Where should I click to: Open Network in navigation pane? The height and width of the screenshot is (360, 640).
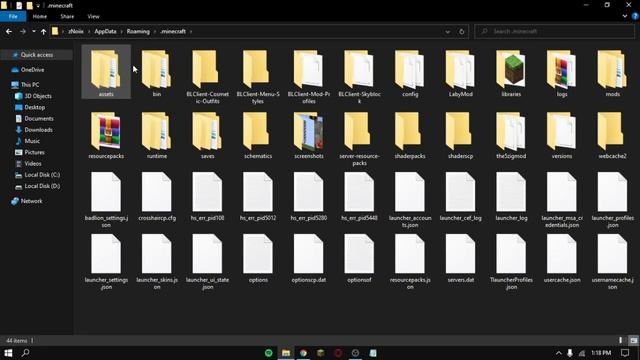click(31, 201)
